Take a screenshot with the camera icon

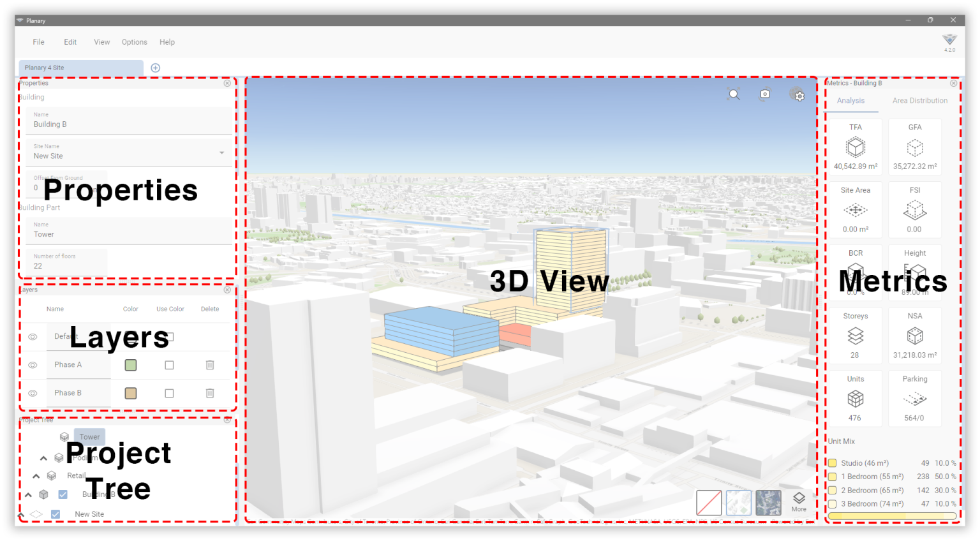click(765, 94)
